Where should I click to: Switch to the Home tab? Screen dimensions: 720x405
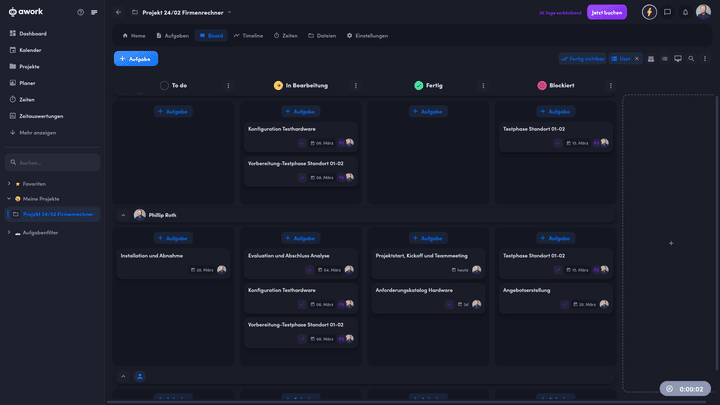tap(134, 36)
